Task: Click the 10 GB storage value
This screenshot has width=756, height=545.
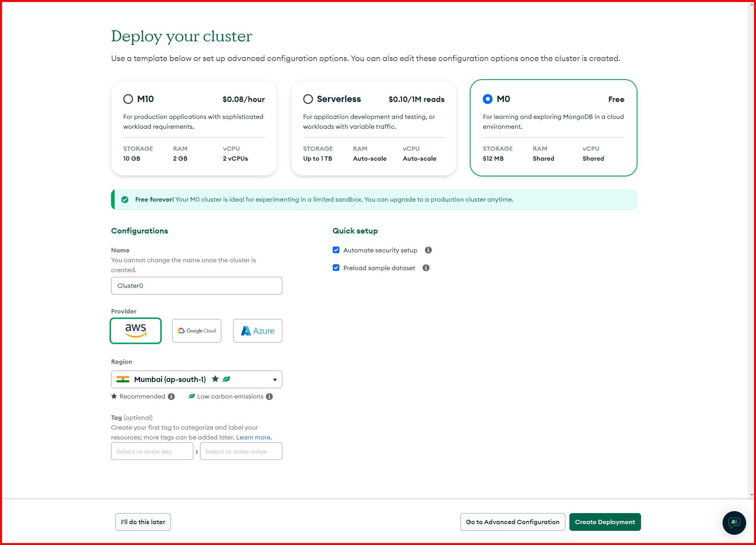Action: click(x=132, y=158)
